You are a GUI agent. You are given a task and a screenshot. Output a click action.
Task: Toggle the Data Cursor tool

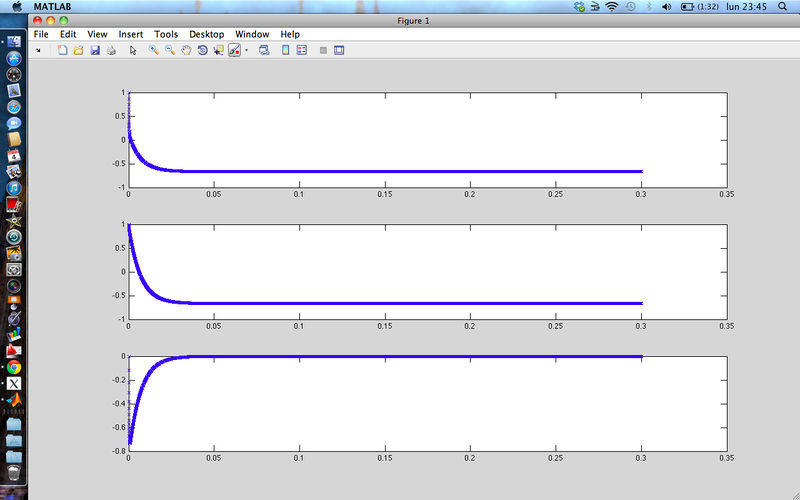click(218, 50)
